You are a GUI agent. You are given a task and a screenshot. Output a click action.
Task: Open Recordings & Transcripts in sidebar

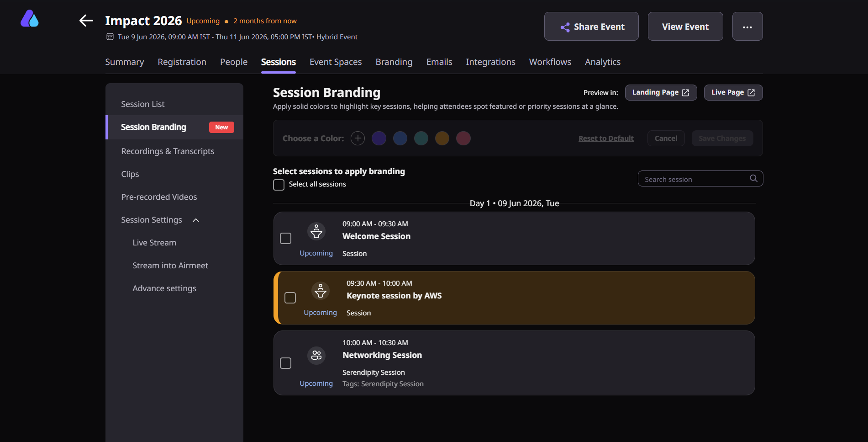pos(168,151)
